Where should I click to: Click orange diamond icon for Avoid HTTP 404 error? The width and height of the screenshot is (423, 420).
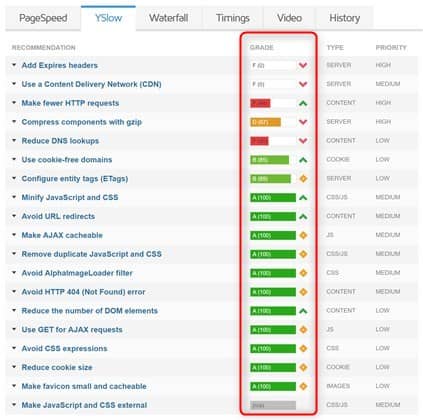click(303, 292)
